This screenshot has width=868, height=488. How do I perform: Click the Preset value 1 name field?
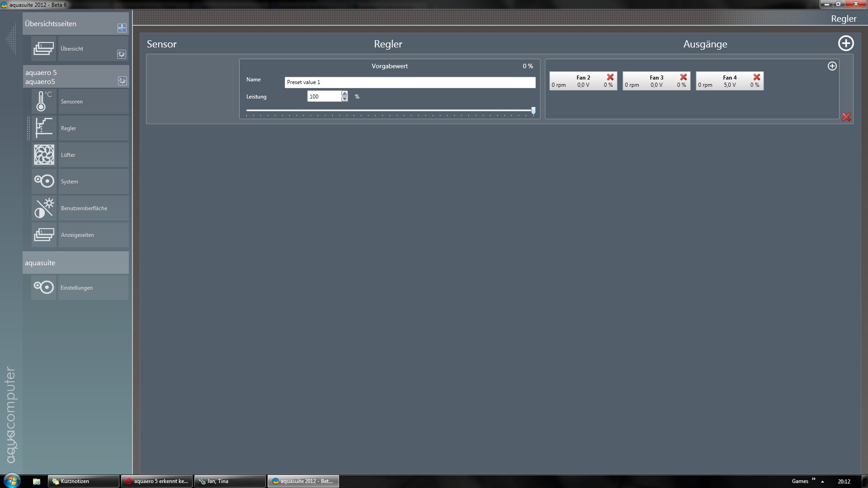[410, 82]
